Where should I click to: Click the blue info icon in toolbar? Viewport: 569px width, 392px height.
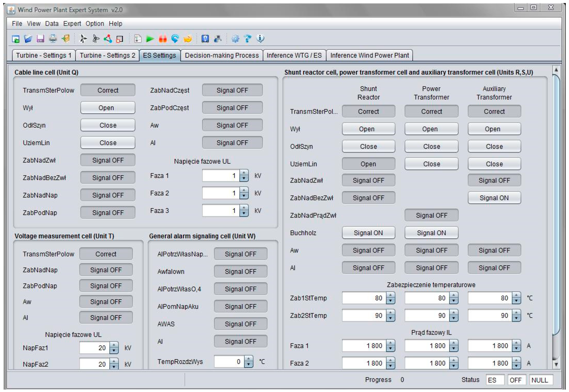[260, 39]
